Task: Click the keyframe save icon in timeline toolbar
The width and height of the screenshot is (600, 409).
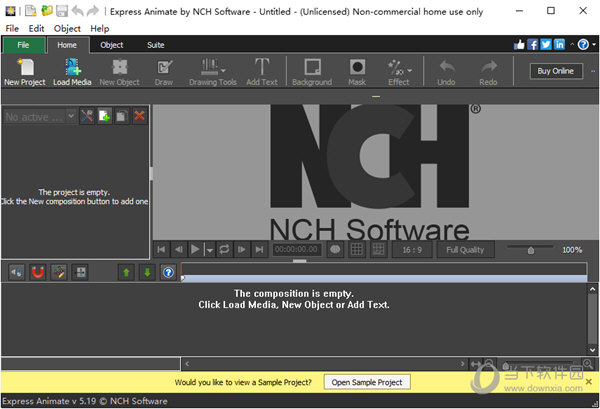Action: [80, 272]
